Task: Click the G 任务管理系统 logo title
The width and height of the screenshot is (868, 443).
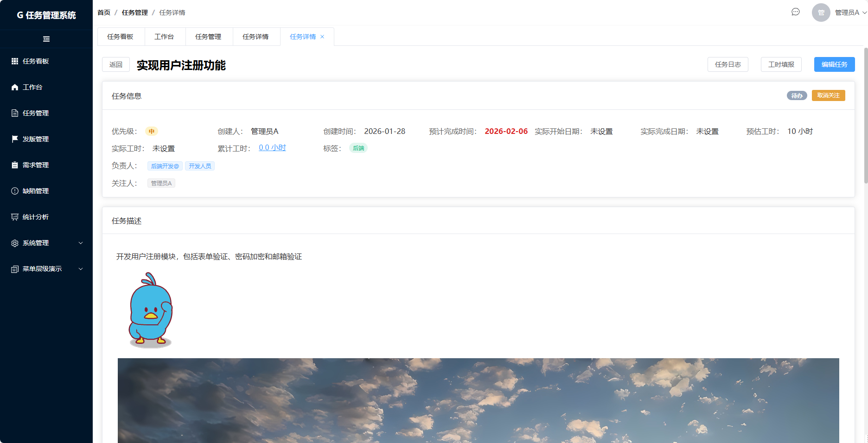Action: point(46,15)
